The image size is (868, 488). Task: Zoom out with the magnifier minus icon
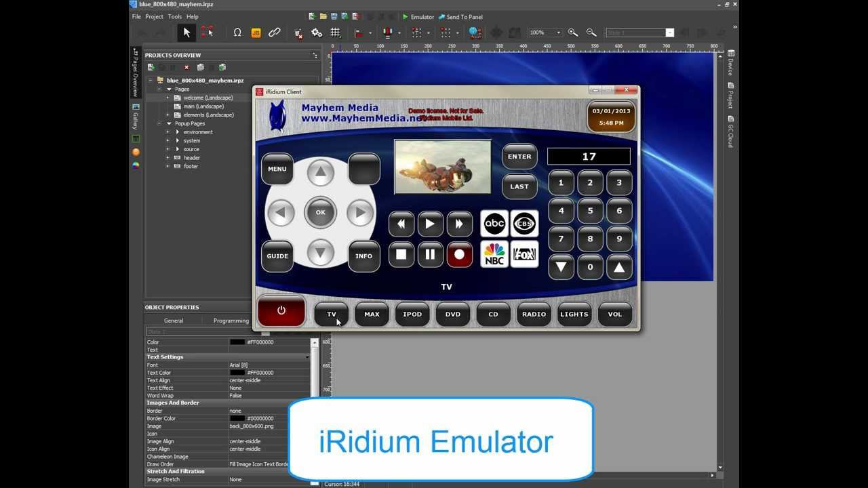[591, 33]
